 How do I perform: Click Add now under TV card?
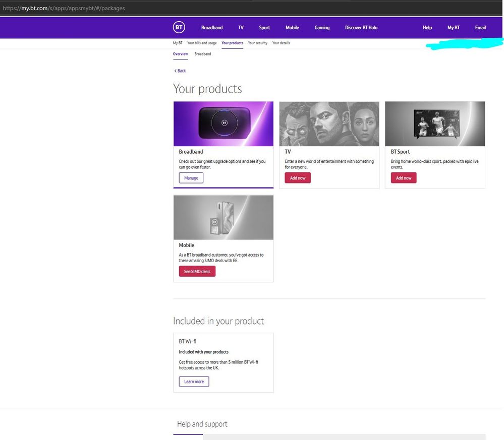pos(298,178)
